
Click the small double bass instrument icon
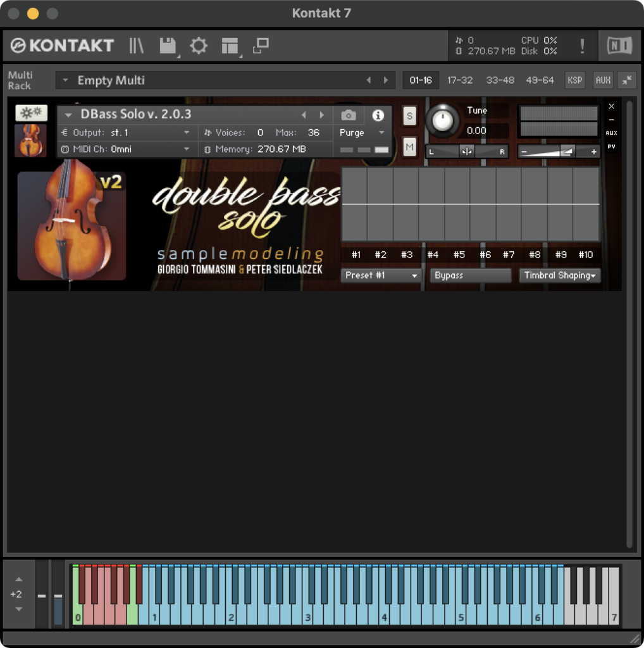point(30,140)
